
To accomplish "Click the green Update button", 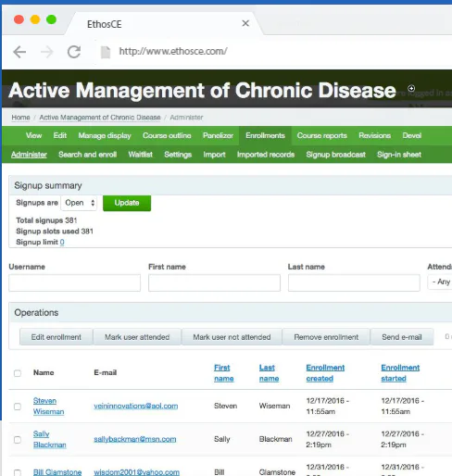I will pyautogui.click(x=127, y=203).
